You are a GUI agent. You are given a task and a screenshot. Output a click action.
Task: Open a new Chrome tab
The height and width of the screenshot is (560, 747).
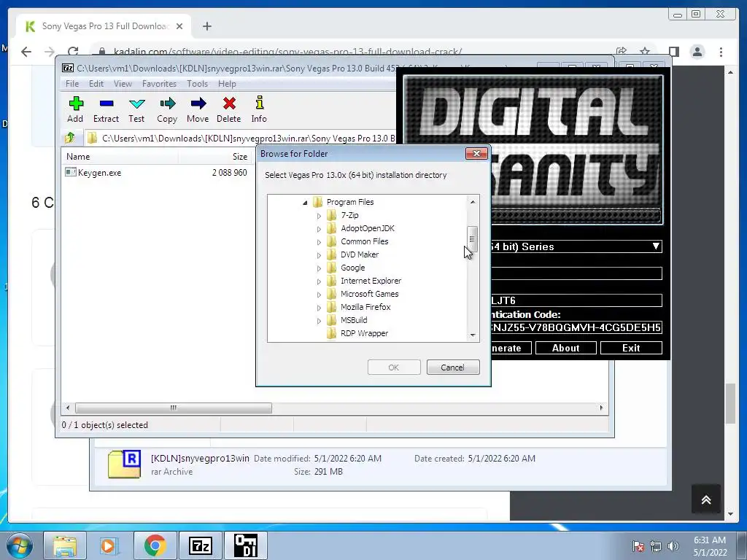206,26
